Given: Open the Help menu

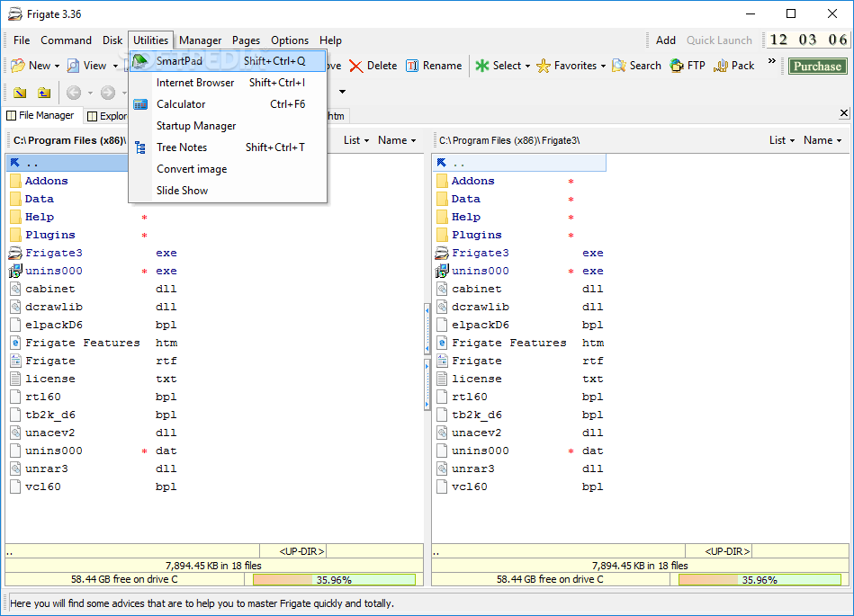Looking at the screenshot, I should coord(330,40).
